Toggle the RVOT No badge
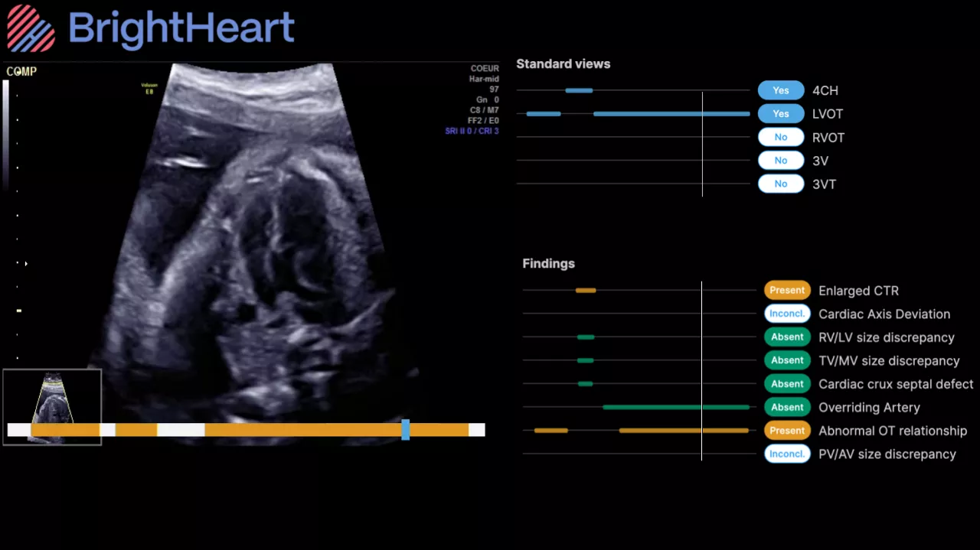 pyautogui.click(x=781, y=138)
